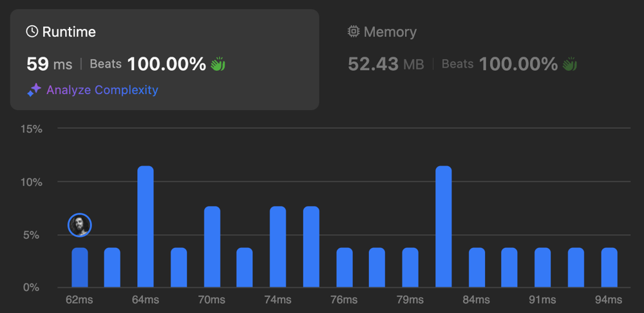
Task: Click the sparkle icon beside Analyze Complexity
Action: [x=34, y=90]
